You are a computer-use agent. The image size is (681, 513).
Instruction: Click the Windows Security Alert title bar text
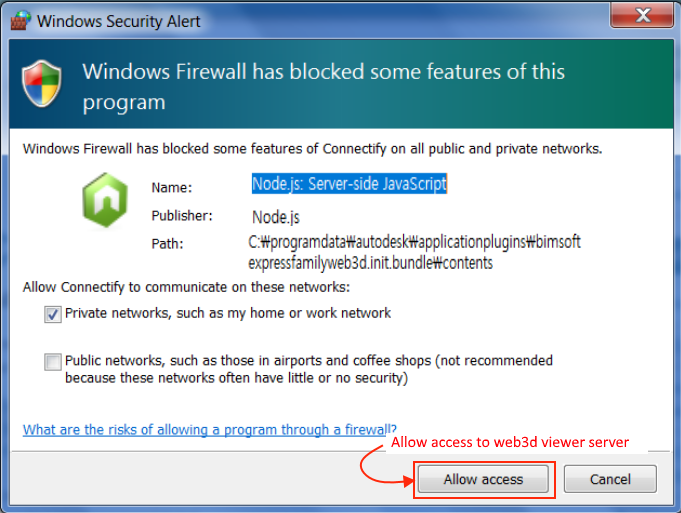(119, 21)
